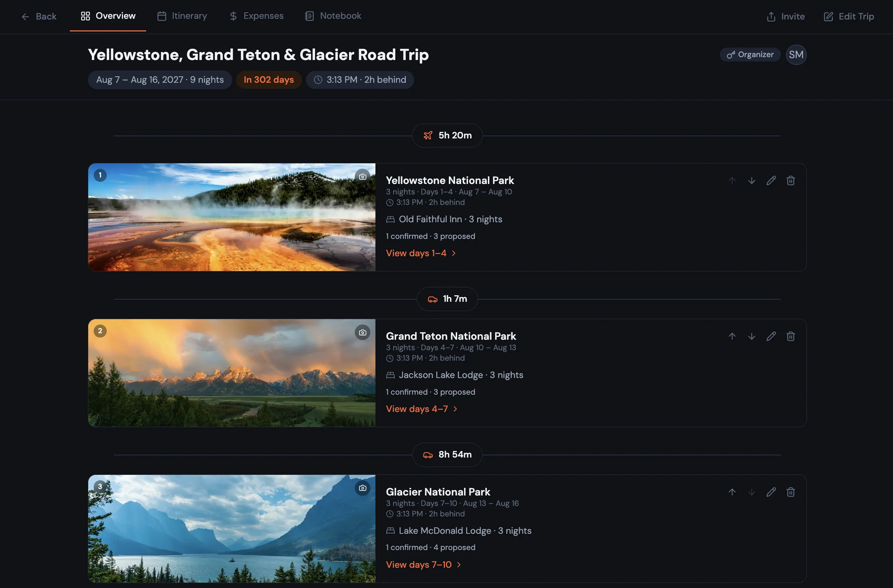Click the Aug 7 – Aug 16, 2027 date chip
893x588 pixels.
click(160, 80)
